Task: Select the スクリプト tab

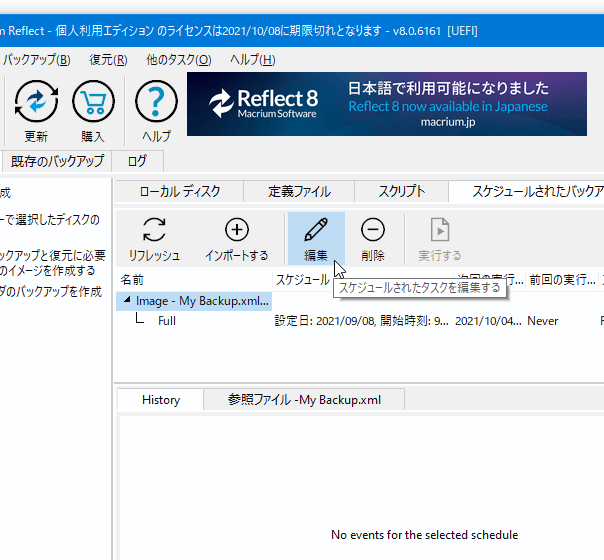Action: (401, 191)
